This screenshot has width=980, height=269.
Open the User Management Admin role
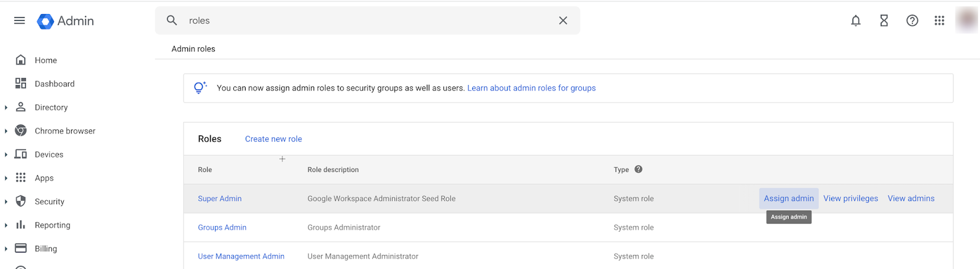(241, 256)
